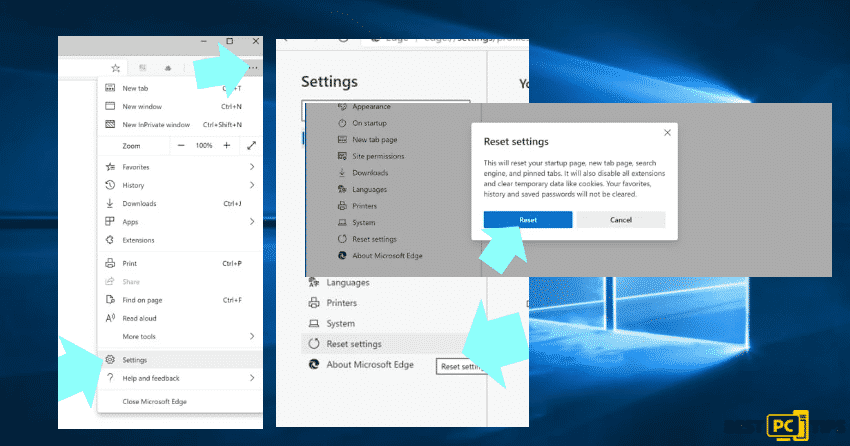
Task: Zoom out with the minus button
Action: click(x=181, y=145)
